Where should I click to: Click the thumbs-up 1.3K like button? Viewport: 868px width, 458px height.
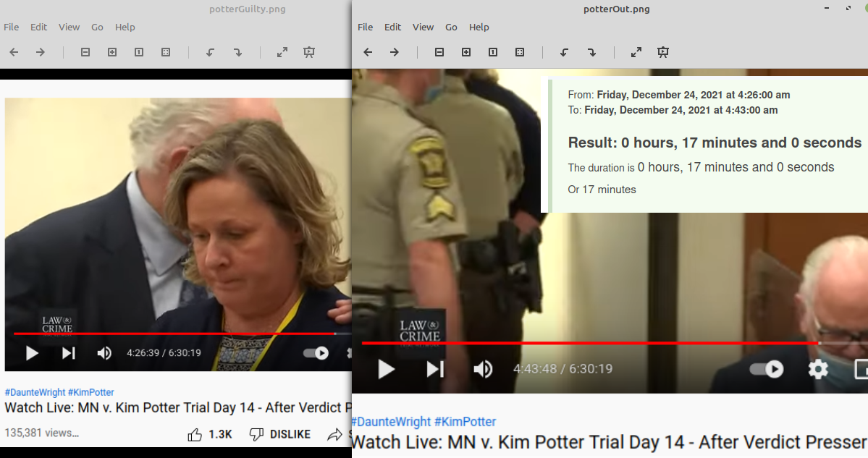pyautogui.click(x=210, y=435)
